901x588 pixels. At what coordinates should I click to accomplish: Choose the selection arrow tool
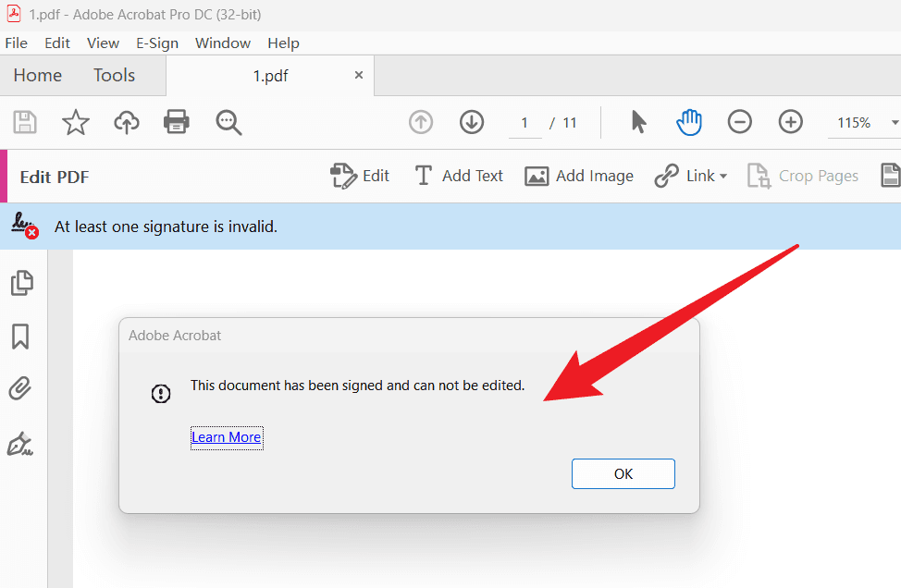tap(638, 122)
